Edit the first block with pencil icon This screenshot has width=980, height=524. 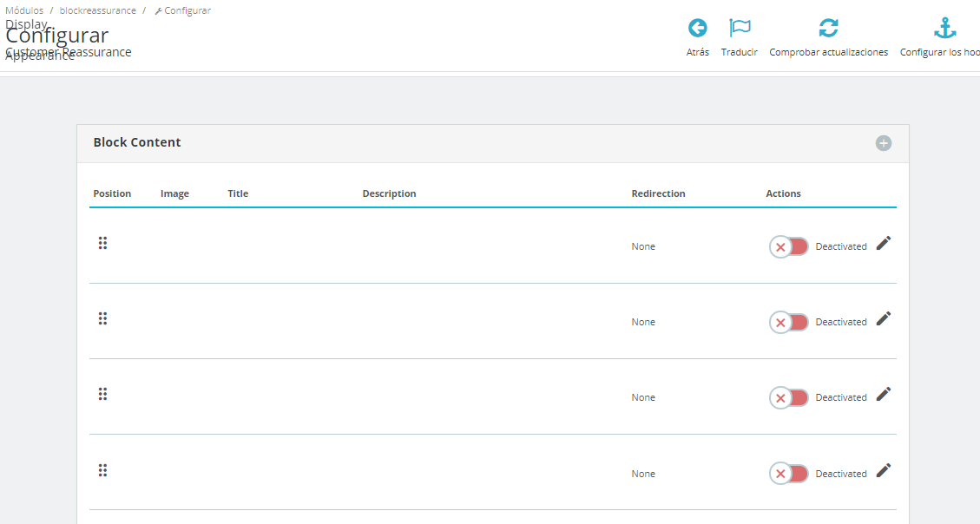(x=883, y=244)
